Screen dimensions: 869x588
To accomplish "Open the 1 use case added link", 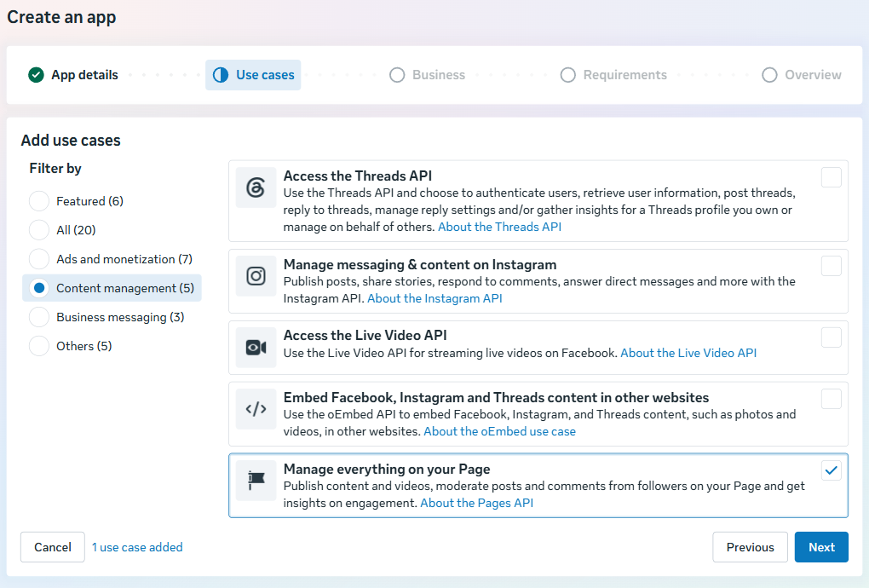I will coord(137,547).
